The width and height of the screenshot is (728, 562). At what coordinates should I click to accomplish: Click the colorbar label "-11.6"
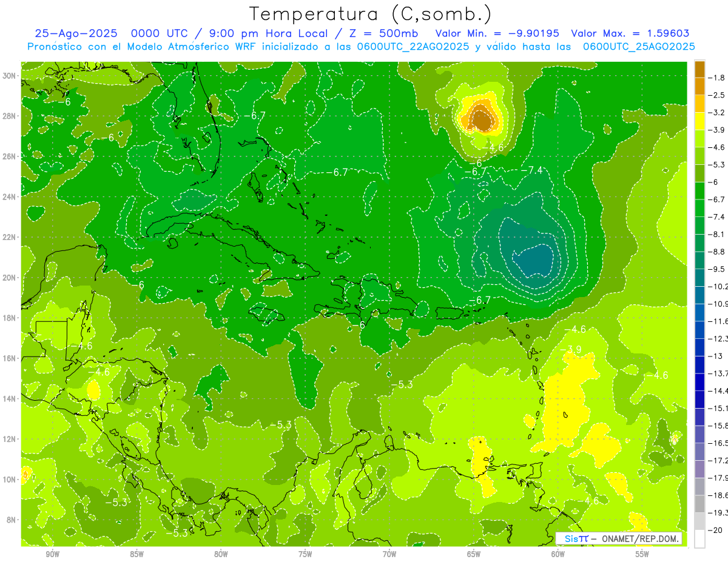pyautogui.click(x=718, y=321)
